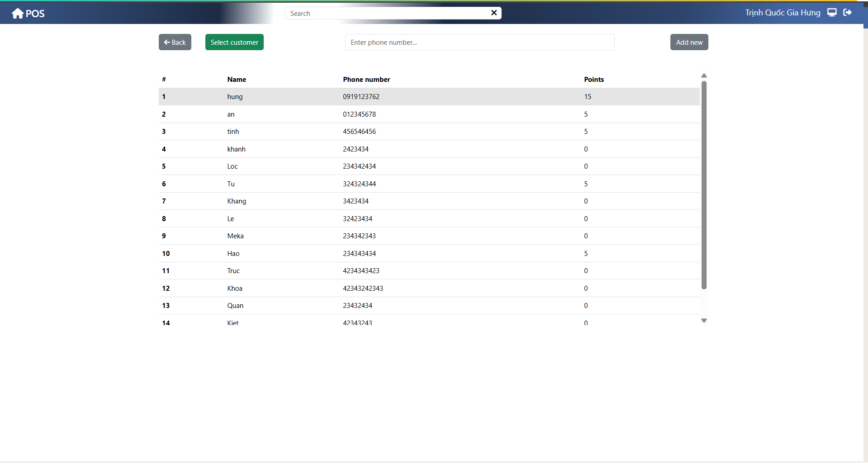Click the scroll down arrow

click(x=704, y=321)
